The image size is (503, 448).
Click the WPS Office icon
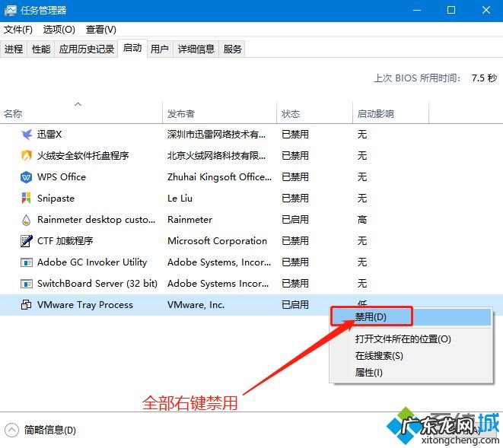pyautogui.click(x=27, y=177)
